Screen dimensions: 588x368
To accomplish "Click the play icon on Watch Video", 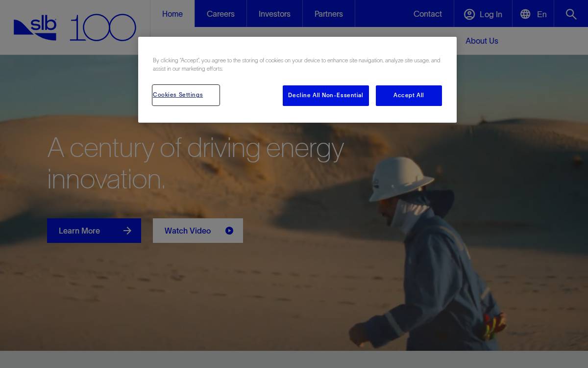I will click(229, 231).
